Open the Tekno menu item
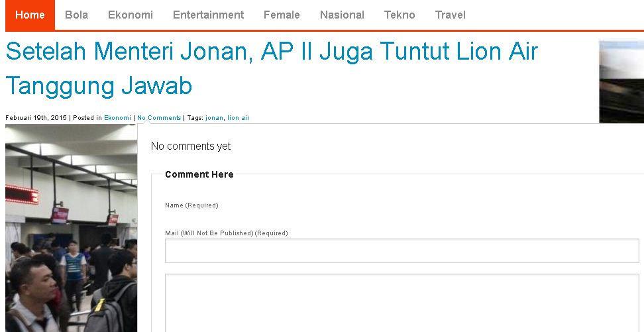This screenshot has height=332, width=644. tap(400, 15)
